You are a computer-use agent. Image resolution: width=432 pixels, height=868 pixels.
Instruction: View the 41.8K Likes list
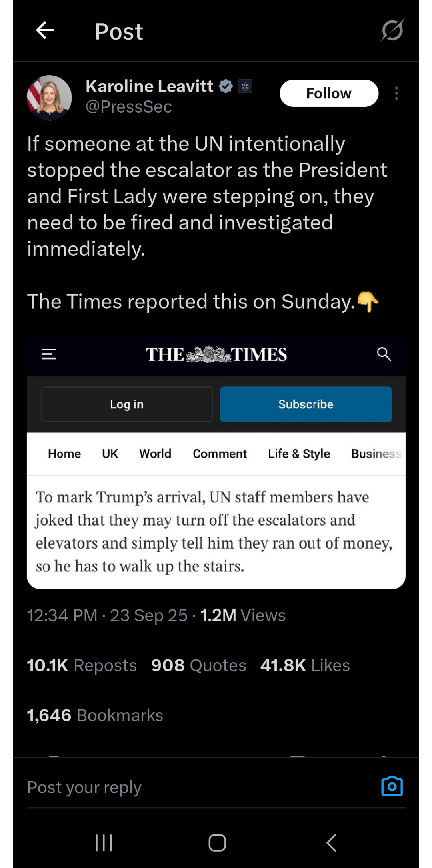[x=305, y=665]
